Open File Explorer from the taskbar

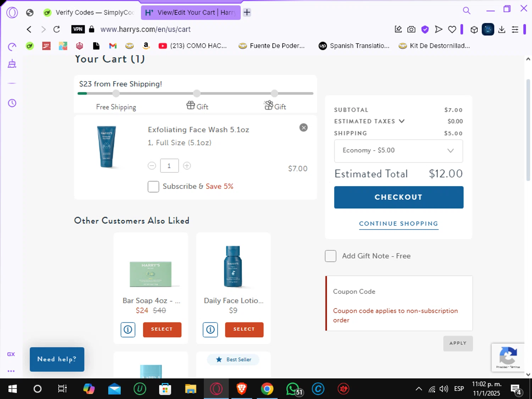[190, 389]
